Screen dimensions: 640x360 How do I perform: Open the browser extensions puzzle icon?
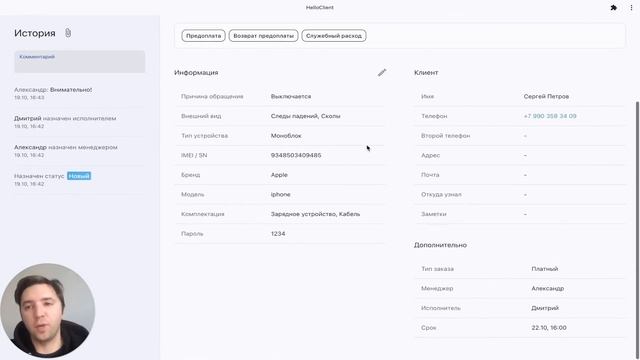[613, 7]
